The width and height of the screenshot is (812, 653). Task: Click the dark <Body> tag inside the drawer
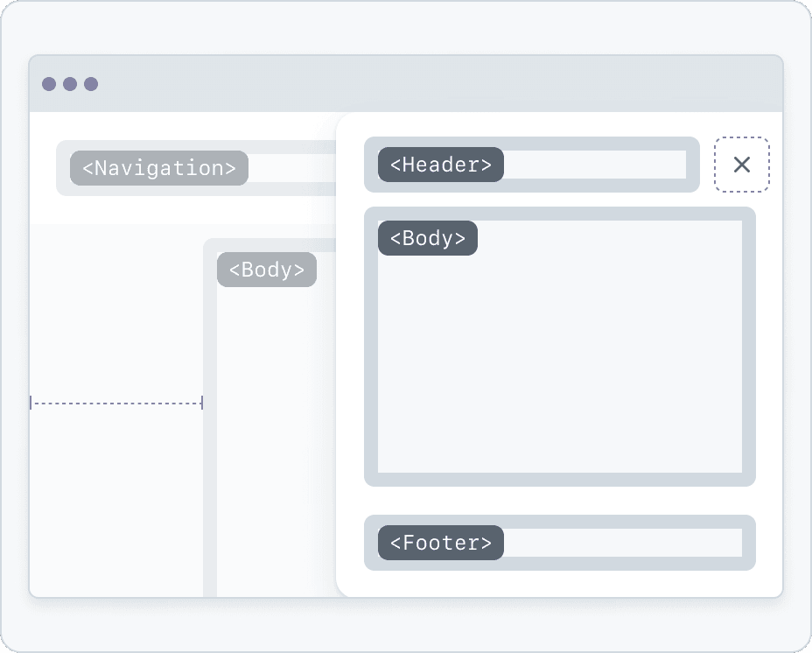pos(428,238)
